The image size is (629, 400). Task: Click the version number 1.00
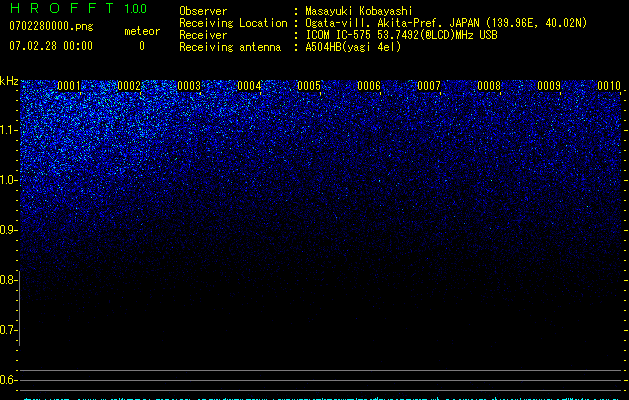(135, 8)
